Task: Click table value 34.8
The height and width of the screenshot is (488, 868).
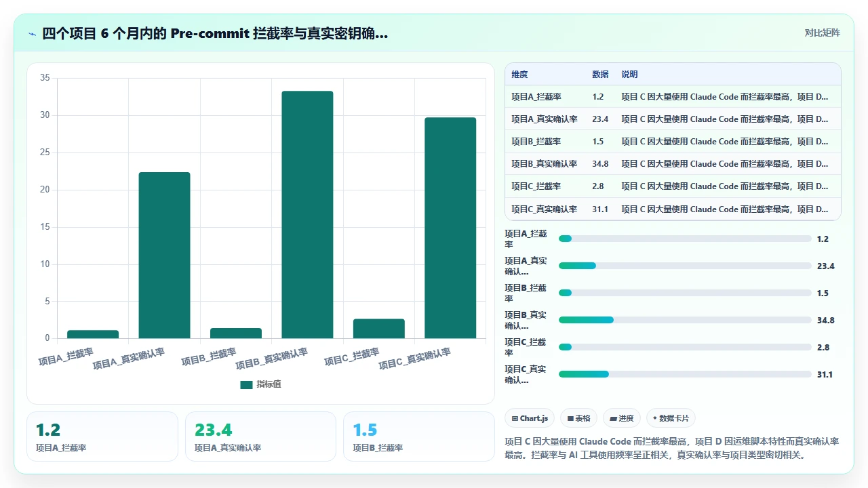Action: [600, 164]
